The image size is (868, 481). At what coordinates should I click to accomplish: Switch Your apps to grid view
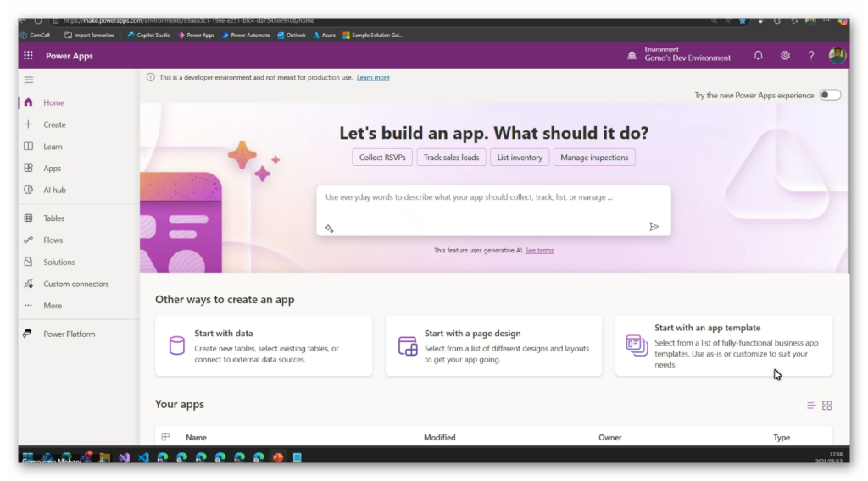click(x=827, y=406)
